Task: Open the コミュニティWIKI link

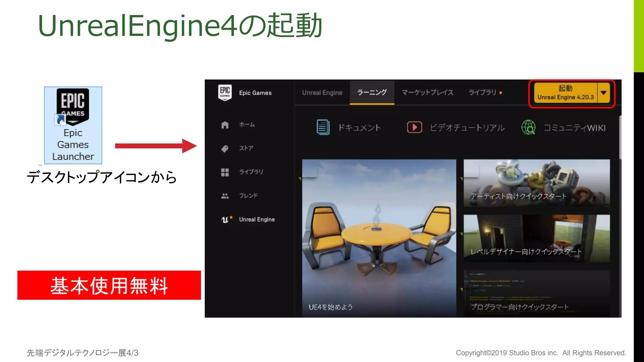Action: pos(575,128)
